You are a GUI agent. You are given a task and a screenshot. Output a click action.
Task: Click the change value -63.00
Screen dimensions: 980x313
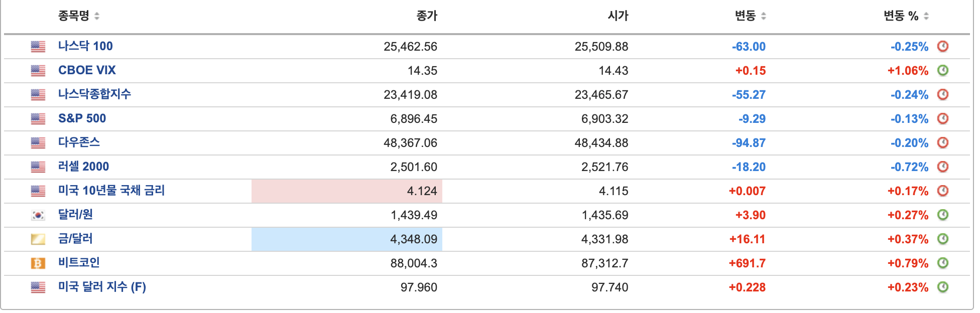pyautogui.click(x=749, y=47)
